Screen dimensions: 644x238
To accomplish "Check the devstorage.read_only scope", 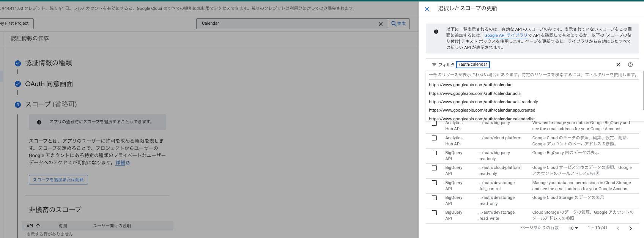I will [434, 198].
